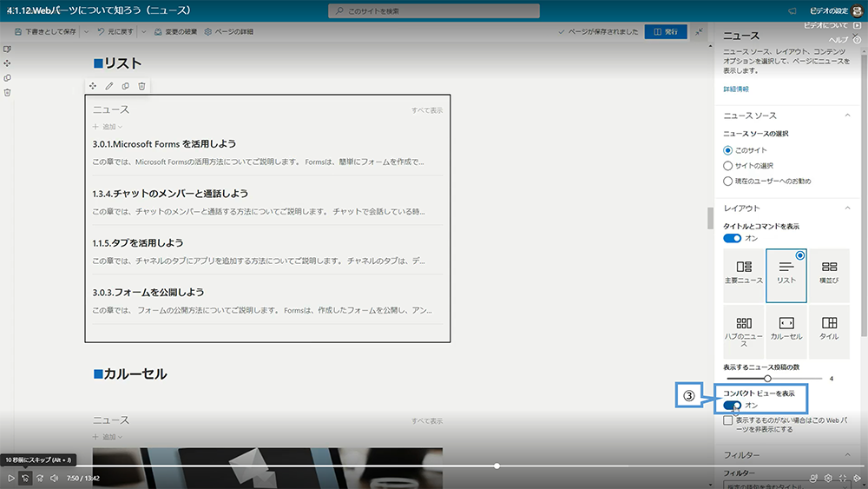Click the fullscreen icon in video controls
868x489 pixels.
click(x=843, y=478)
